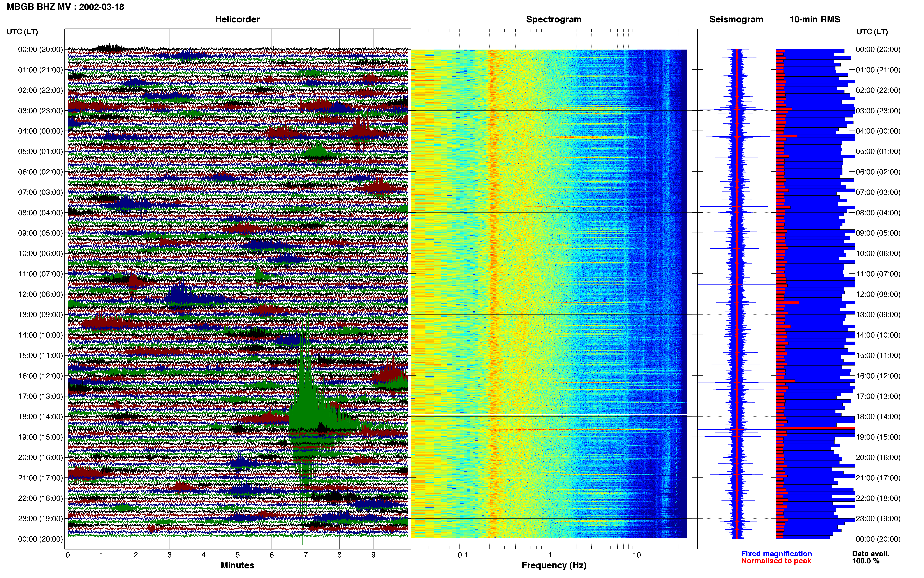
Task: Click left time label '21:00 (17:00)'
Action: pos(41,478)
